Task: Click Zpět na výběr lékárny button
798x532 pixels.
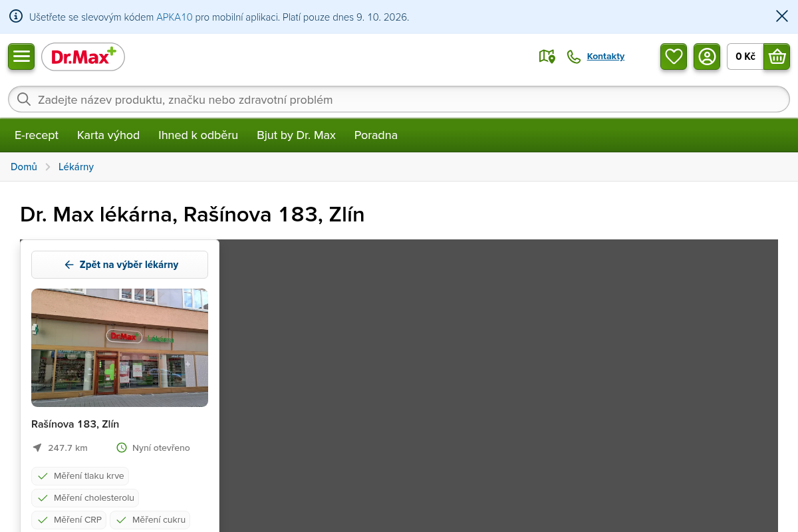Action: point(120,265)
